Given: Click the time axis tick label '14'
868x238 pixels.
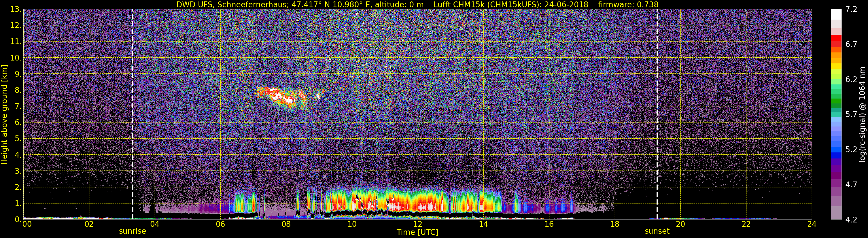Looking at the screenshot, I should tap(483, 224).
